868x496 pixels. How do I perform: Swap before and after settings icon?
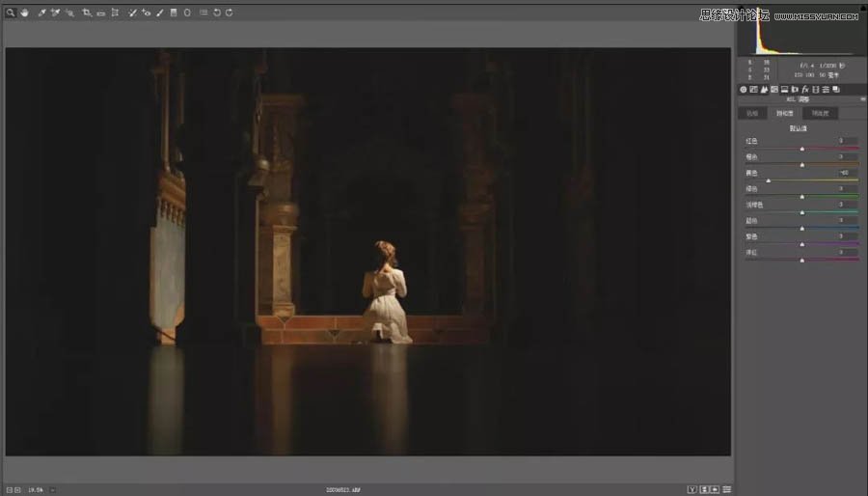pyautogui.click(x=704, y=489)
